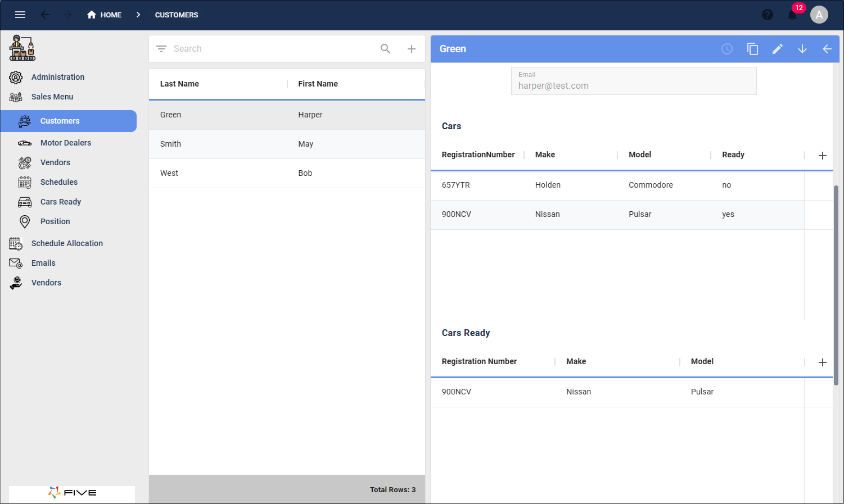Click the Search input field

273,49
